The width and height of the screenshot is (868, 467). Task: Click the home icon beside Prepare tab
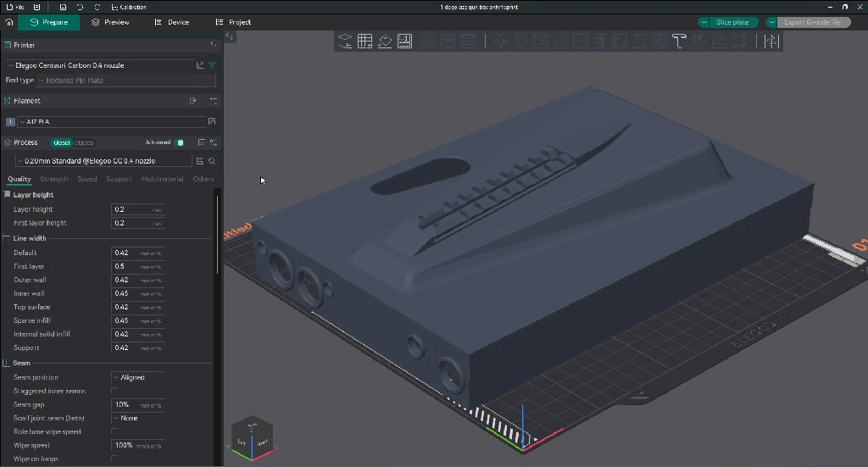pyautogui.click(x=9, y=22)
